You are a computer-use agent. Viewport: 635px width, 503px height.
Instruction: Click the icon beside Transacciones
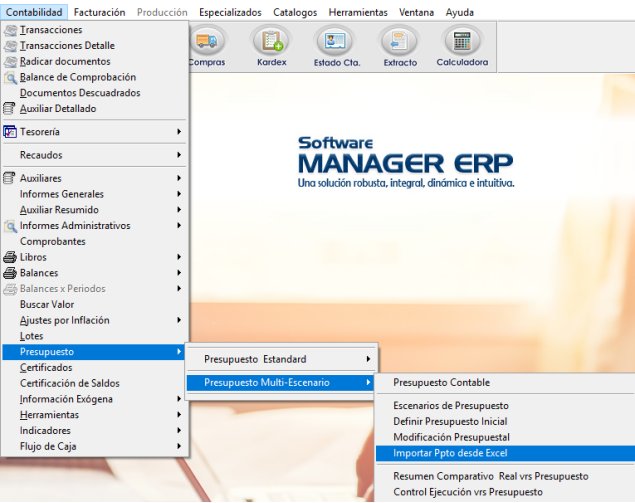tap(10, 30)
